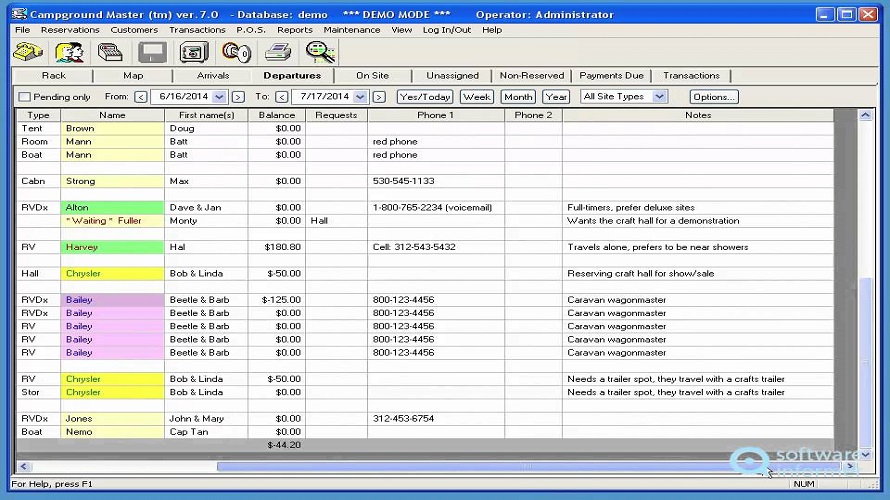This screenshot has width=890, height=500.
Task: Open the customers icon showing two people
Action: [69, 52]
